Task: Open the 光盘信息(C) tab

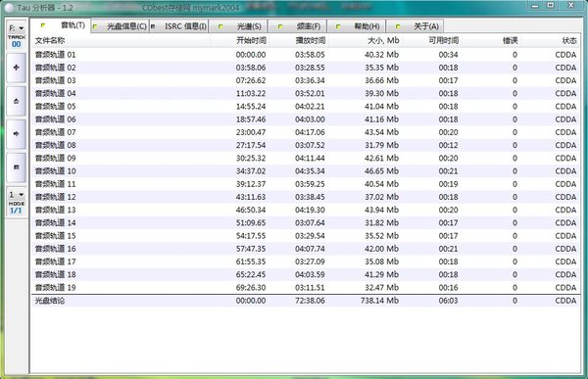Action: 120,26
